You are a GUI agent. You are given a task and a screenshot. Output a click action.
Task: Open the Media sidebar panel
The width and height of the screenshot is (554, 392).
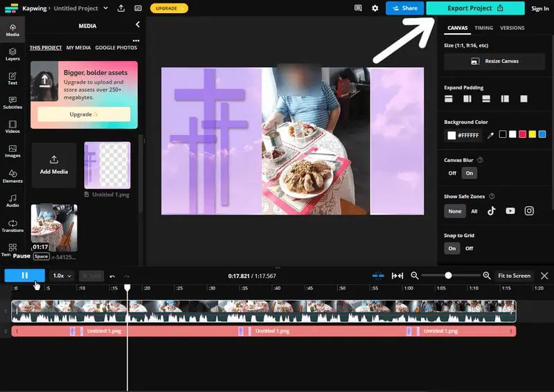pyautogui.click(x=12, y=30)
